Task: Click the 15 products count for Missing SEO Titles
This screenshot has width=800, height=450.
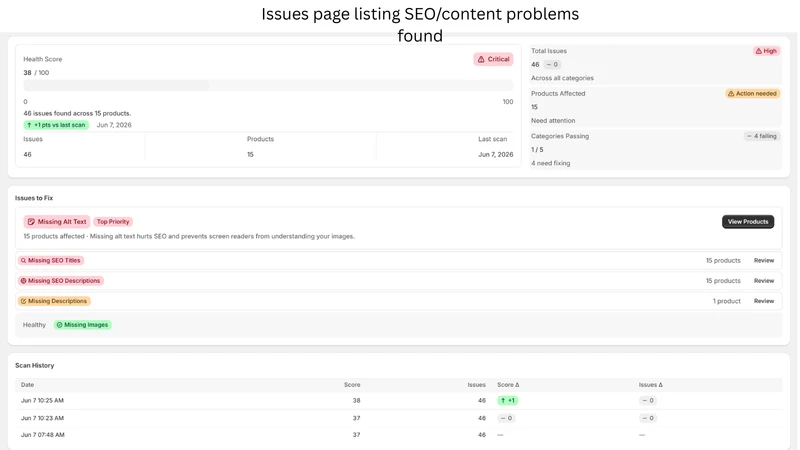Action: 723,260
